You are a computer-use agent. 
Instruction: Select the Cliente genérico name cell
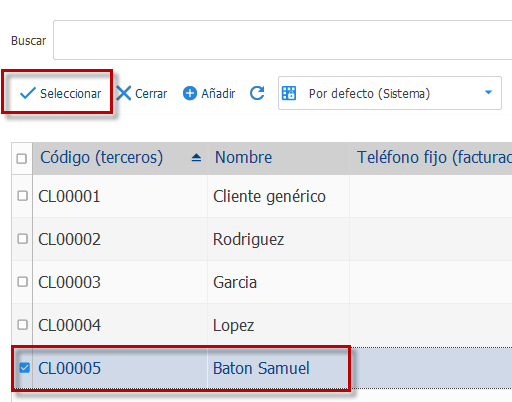point(278,196)
